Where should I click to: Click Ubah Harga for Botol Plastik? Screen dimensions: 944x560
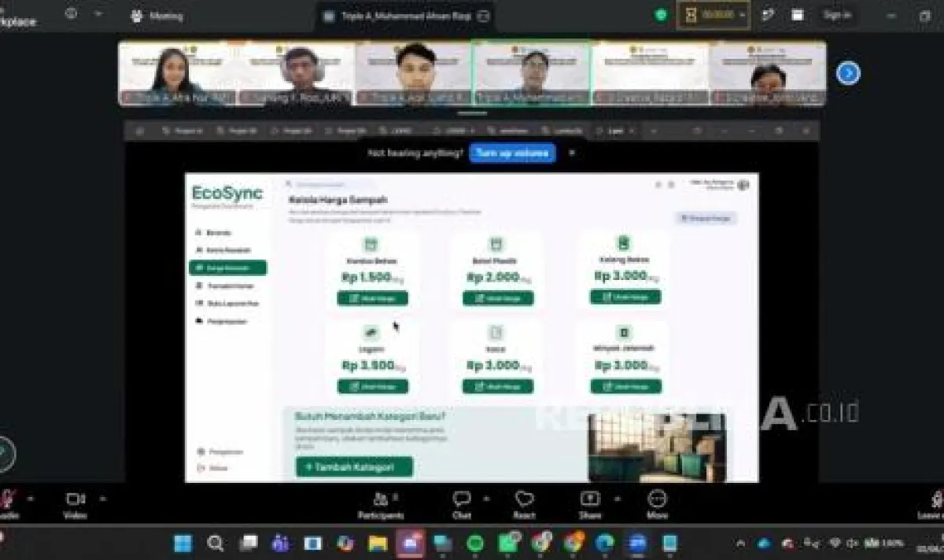click(x=498, y=298)
